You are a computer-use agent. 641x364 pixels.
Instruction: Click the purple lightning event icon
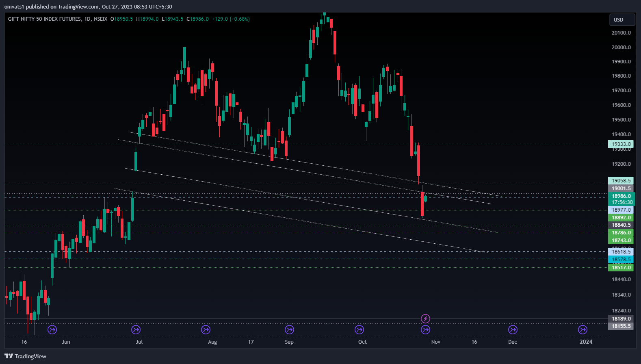425,318
